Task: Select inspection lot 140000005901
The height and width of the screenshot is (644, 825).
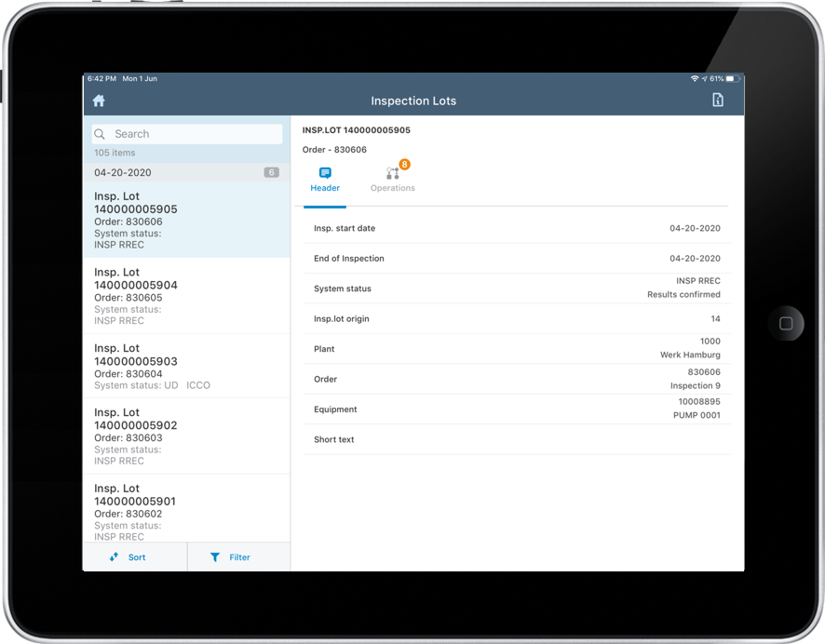Action: (186, 511)
